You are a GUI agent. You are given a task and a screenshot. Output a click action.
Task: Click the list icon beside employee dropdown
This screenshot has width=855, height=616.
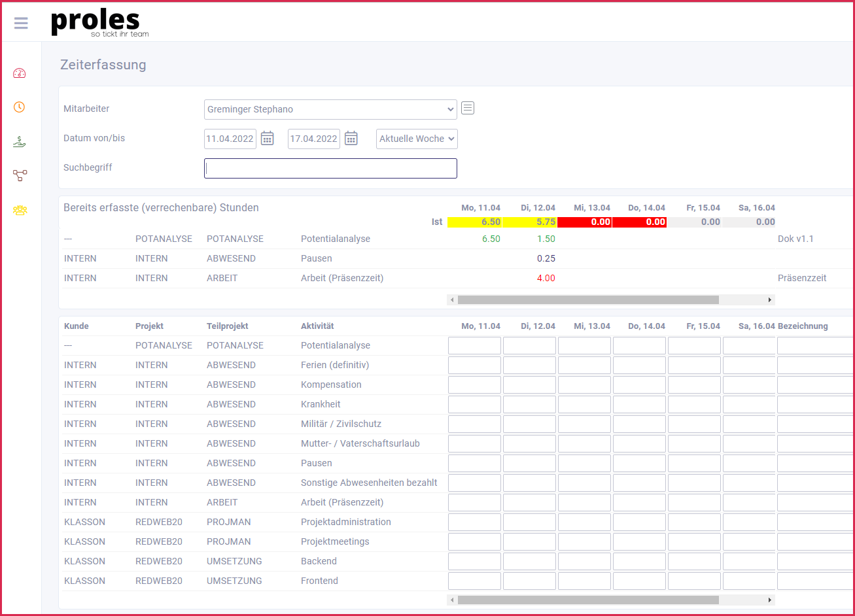[467, 108]
